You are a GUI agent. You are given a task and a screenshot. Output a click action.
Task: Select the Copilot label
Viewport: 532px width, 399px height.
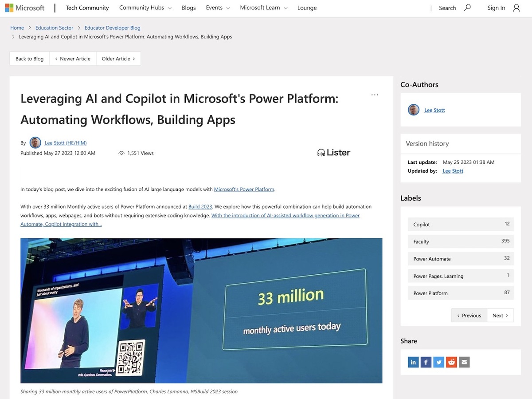(461, 224)
